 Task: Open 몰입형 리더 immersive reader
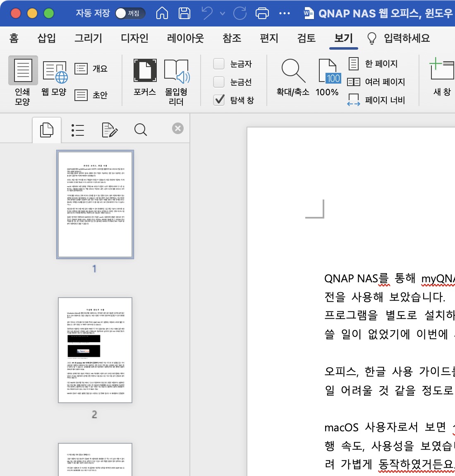click(177, 82)
